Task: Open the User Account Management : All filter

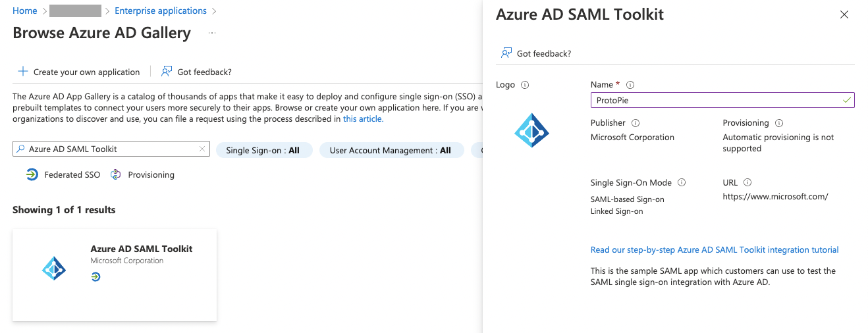Action: pyautogui.click(x=391, y=151)
